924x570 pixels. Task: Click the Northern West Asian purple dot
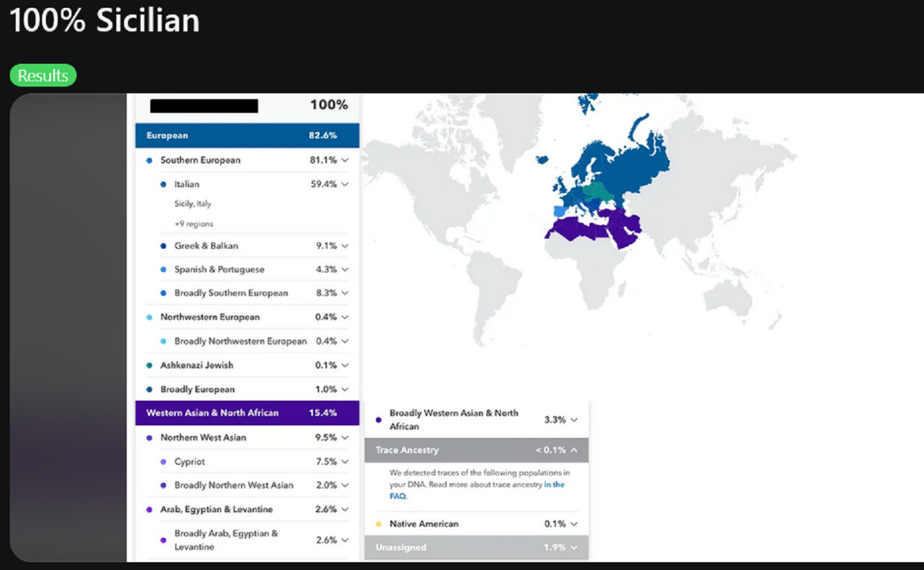(150, 438)
